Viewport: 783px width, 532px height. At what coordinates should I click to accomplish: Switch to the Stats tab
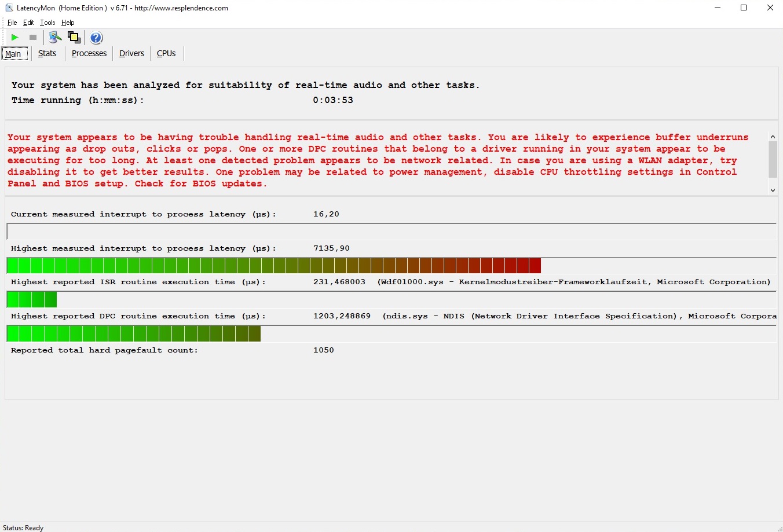click(47, 53)
